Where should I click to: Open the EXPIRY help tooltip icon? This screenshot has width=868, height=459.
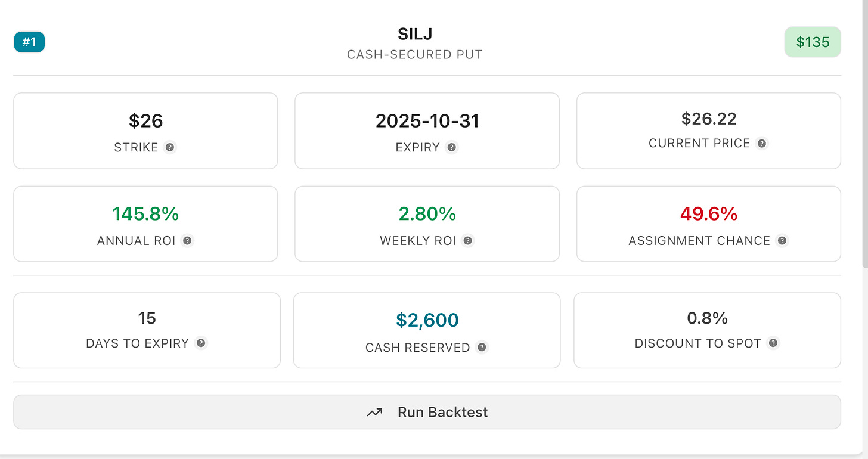point(452,147)
